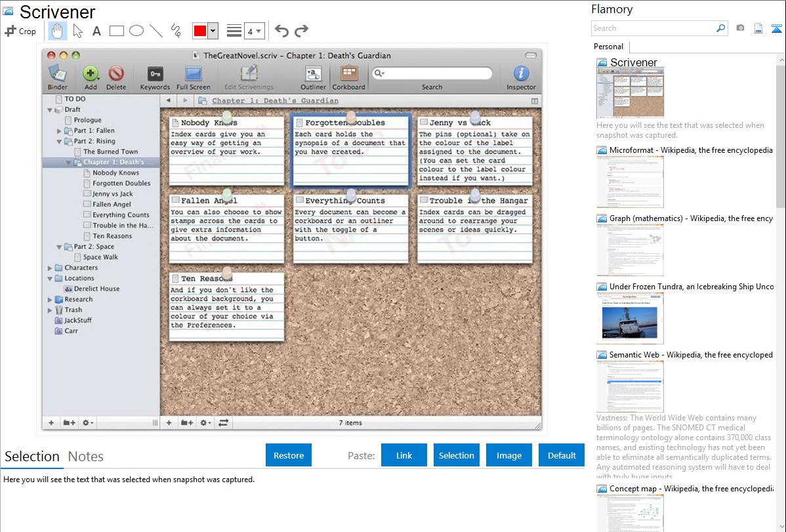Collapse the Draft folder in the binder
The image size is (786, 532).
pos(50,110)
